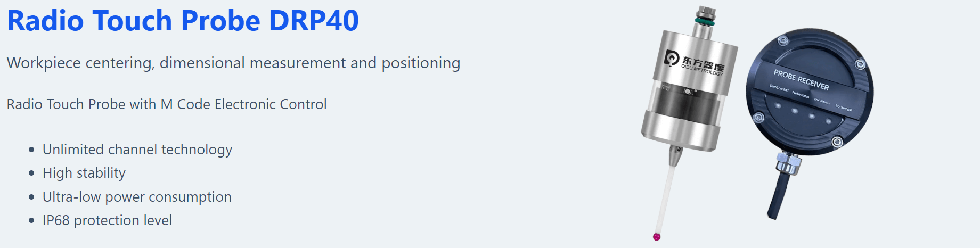Click the PROBE RECEIVER label on receiver
The height and width of the screenshot is (248, 980).
801,79
